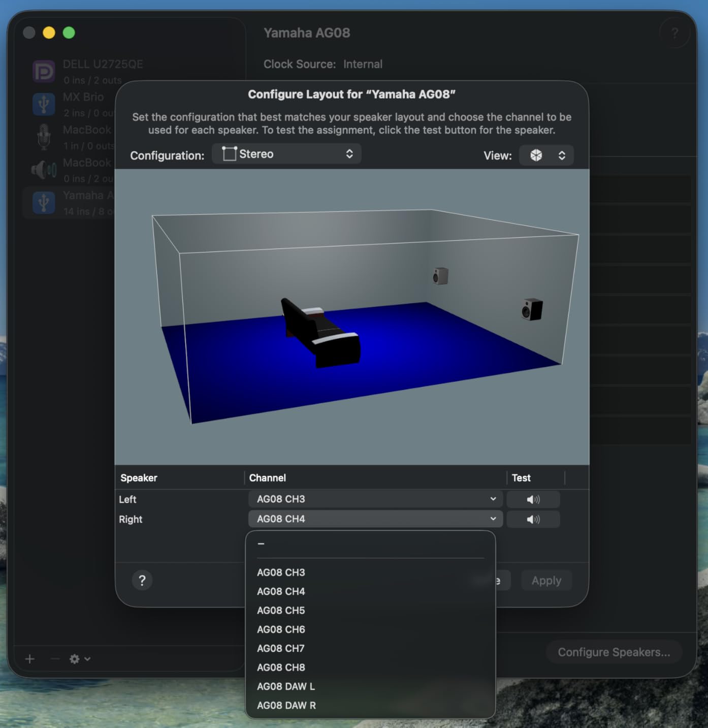Click the Left speaker row label

click(x=127, y=499)
